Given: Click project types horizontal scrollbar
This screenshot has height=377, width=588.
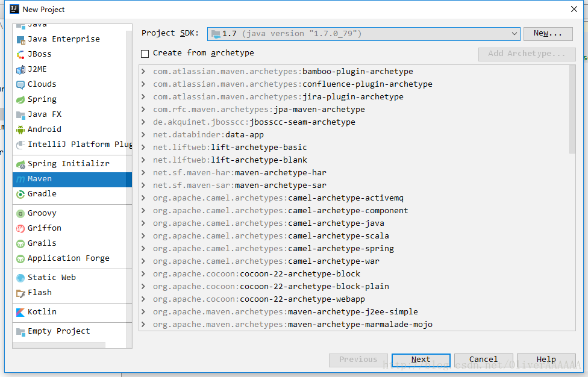Looking at the screenshot, I should coord(59,344).
